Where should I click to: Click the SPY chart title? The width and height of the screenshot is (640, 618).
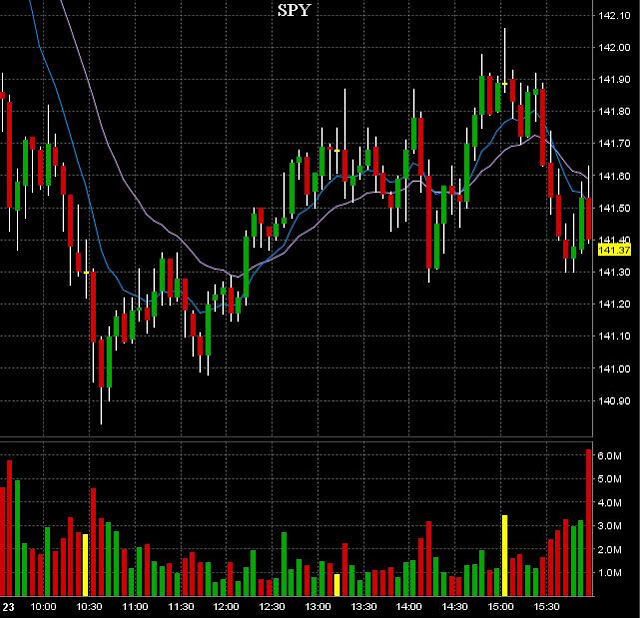tap(294, 10)
